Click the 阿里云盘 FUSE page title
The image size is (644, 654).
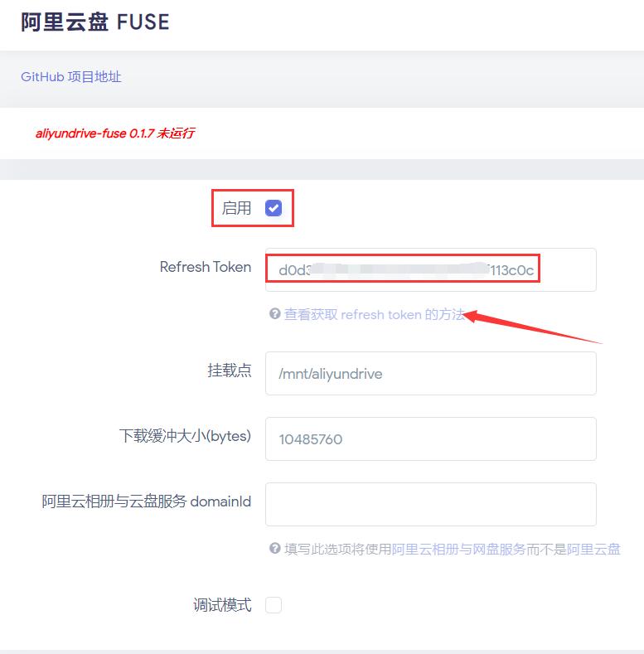coord(95,22)
